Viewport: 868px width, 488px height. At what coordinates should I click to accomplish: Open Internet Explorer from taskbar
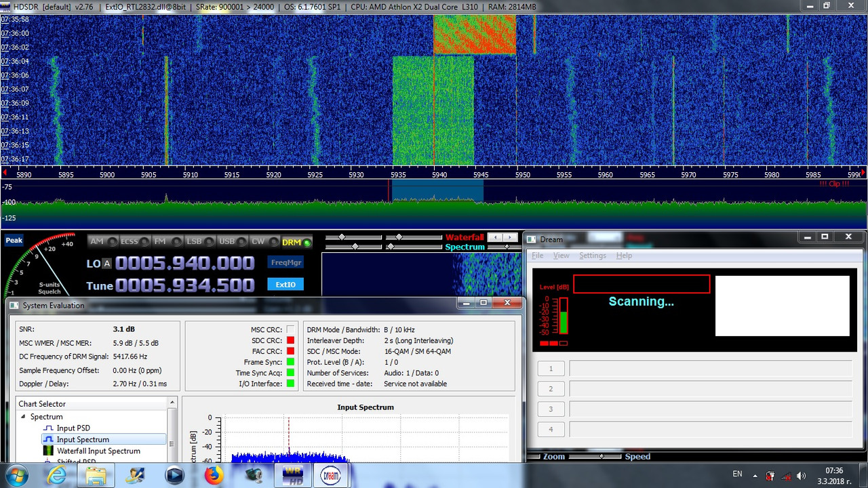coord(57,474)
